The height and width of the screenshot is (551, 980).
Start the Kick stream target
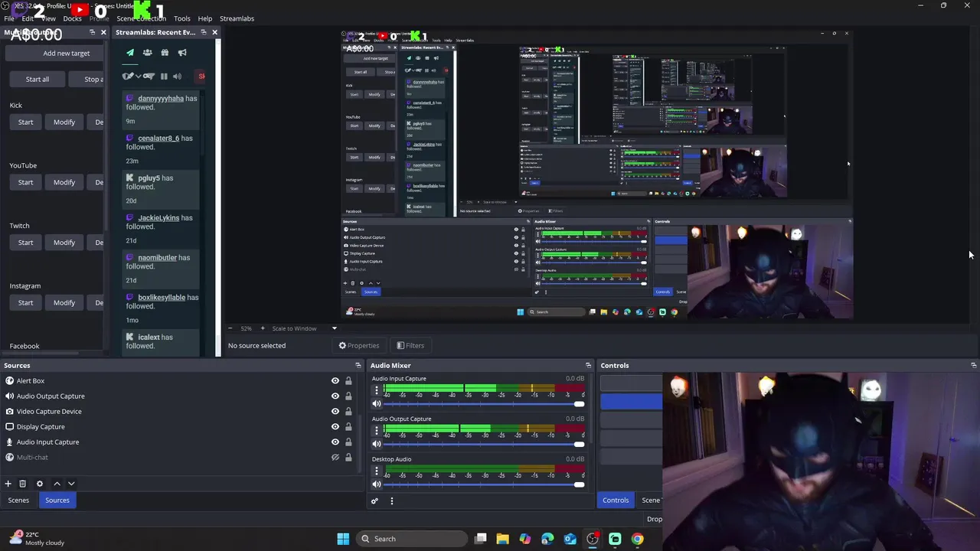coord(26,122)
